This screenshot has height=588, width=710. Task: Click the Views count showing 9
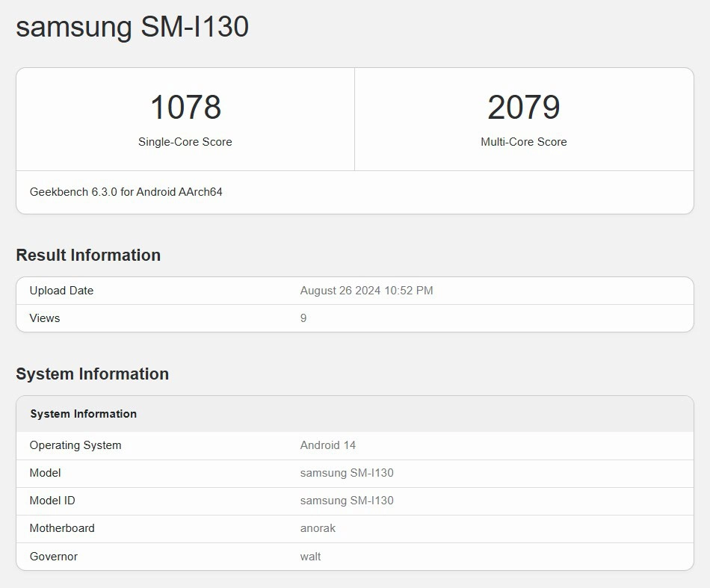click(303, 318)
